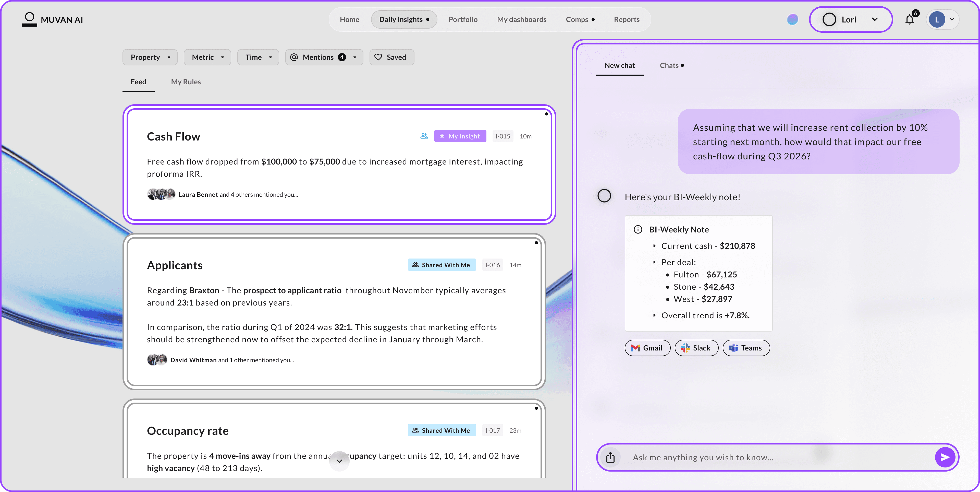Share note via Slack
The height and width of the screenshot is (492, 980).
point(696,348)
